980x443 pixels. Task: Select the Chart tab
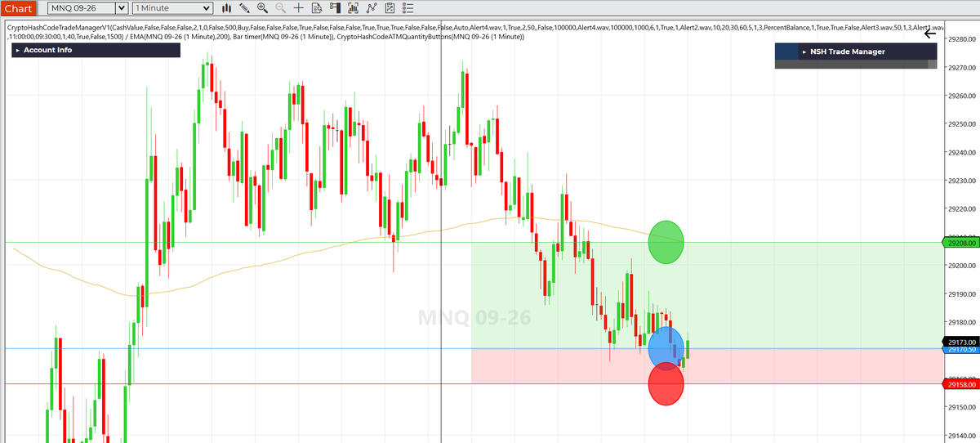click(x=18, y=9)
